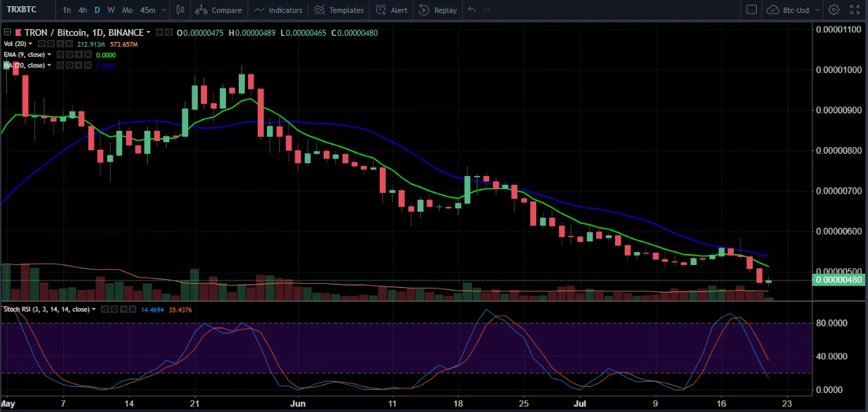Remove the Vol (20) indicator
868x412 pixels.
(68, 43)
